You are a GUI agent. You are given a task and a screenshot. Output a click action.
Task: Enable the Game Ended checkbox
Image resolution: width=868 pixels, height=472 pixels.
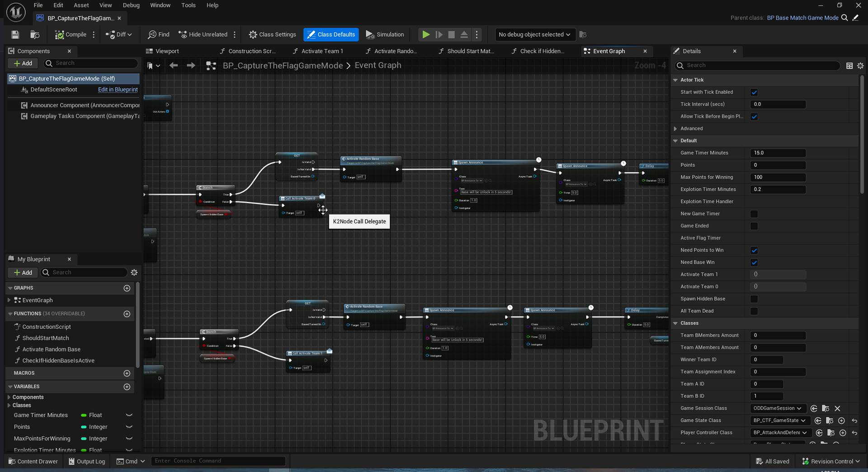click(754, 226)
